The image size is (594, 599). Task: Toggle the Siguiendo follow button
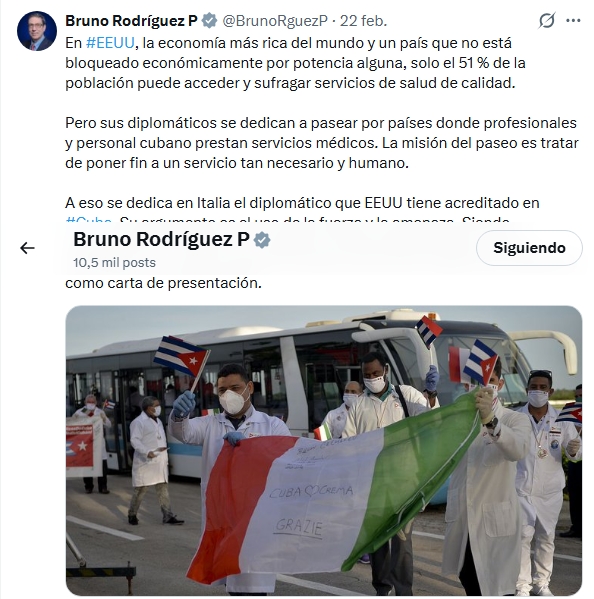pyautogui.click(x=529, y=248)
